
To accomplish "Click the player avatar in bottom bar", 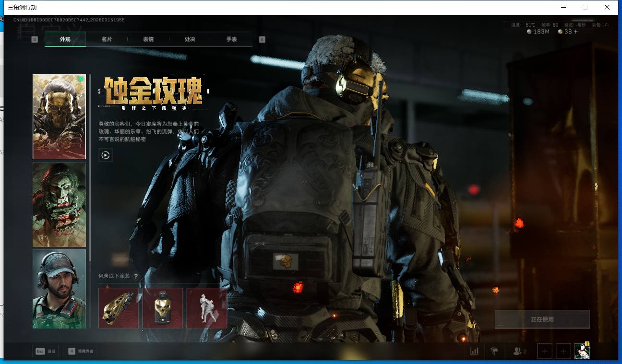I will click(x=582, y=351).
